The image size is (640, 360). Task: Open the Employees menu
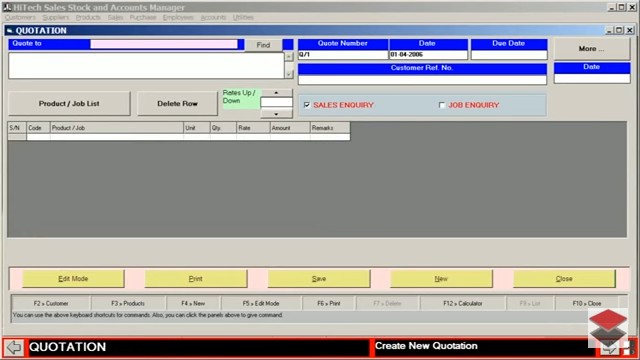click(178, 18)
